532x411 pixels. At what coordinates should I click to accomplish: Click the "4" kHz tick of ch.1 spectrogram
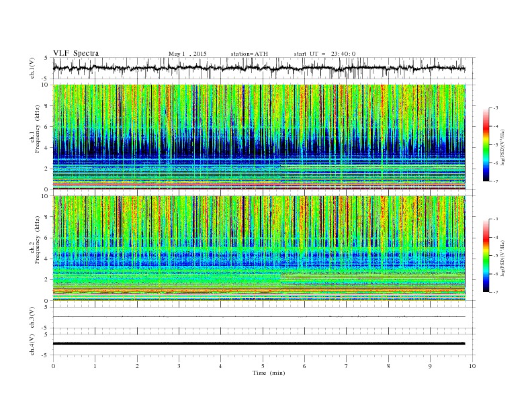point(47,148)
